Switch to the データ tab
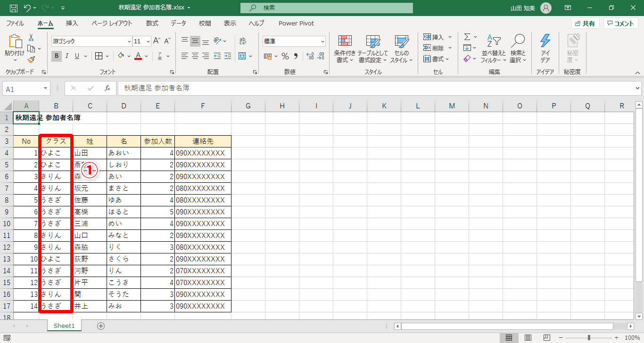 click(178, 23)
